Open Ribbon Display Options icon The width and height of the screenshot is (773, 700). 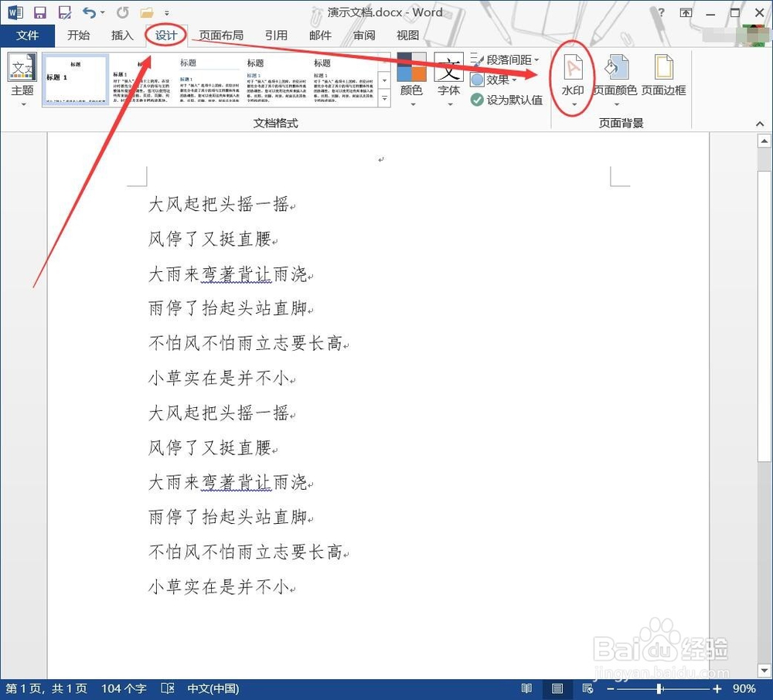pos(686,13)
